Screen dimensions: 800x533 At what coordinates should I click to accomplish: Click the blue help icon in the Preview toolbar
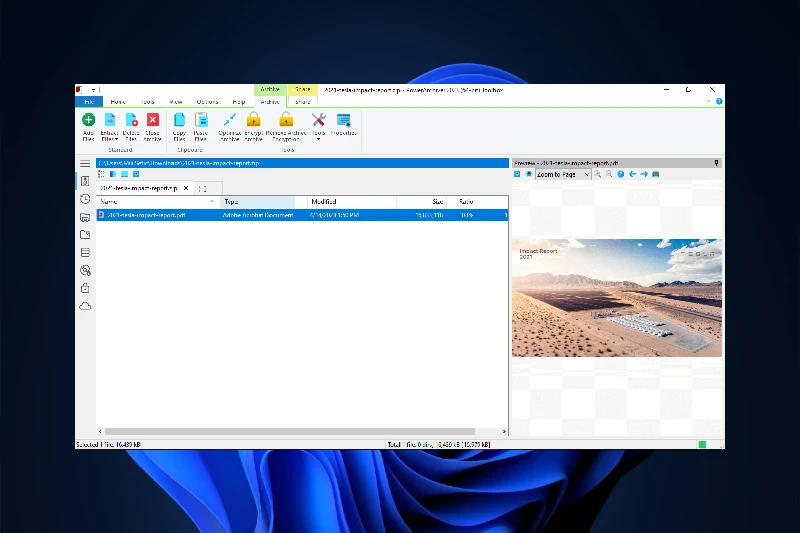click(x=620, y=174)
